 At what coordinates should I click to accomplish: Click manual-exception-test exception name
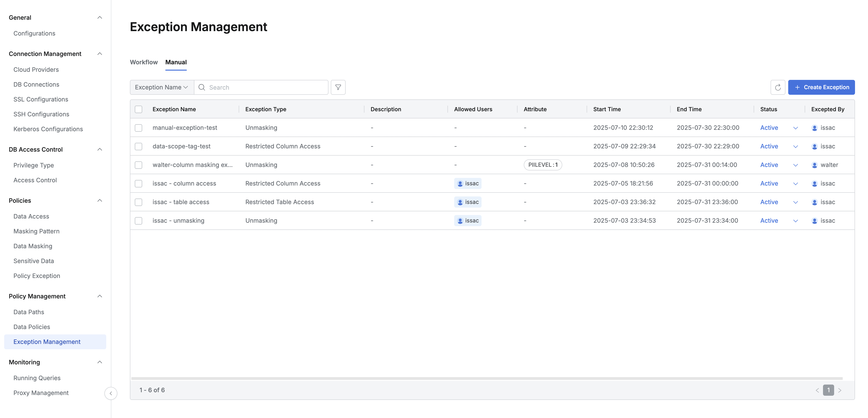point(185,128)
